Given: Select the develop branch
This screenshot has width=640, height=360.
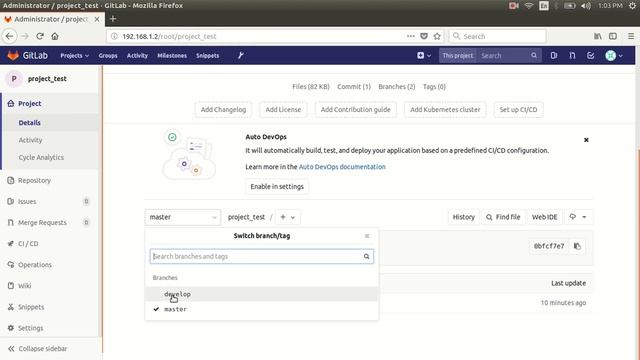Looking at the screenshot, I should click(x=262, y=294).
